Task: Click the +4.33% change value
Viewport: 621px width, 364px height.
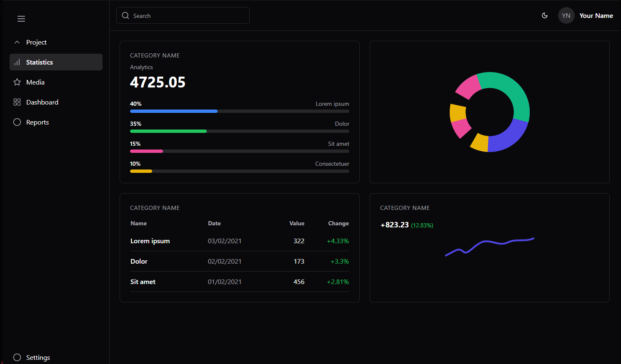Action: pos(338,241)
